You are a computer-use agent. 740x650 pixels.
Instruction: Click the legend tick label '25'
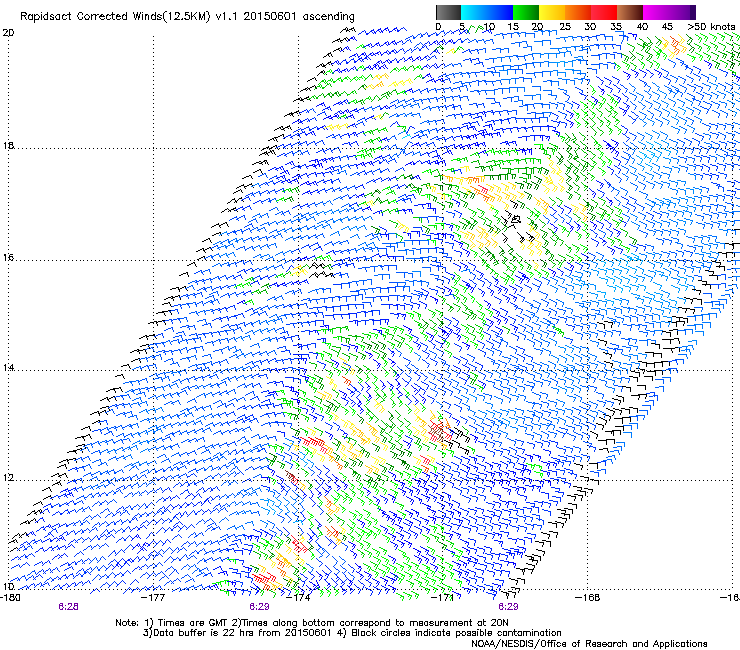click(565, 27)
